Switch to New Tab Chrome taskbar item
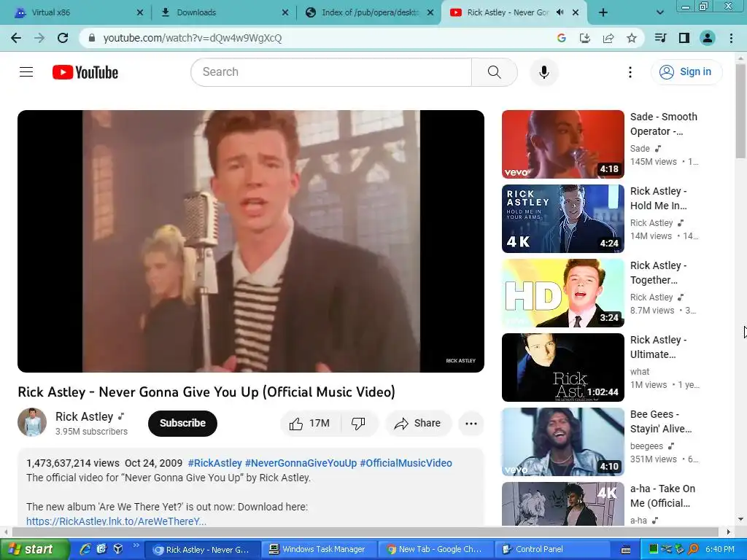747x560 pixels. tap(435, 550)
